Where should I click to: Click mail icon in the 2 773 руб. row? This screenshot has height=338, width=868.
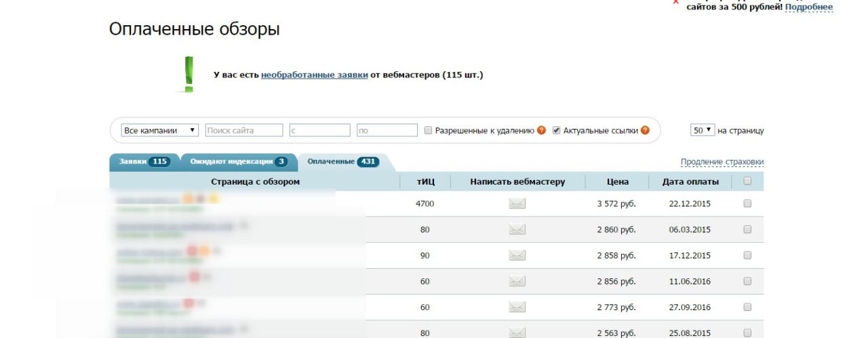pyautogui.click(x=517, y=307)
